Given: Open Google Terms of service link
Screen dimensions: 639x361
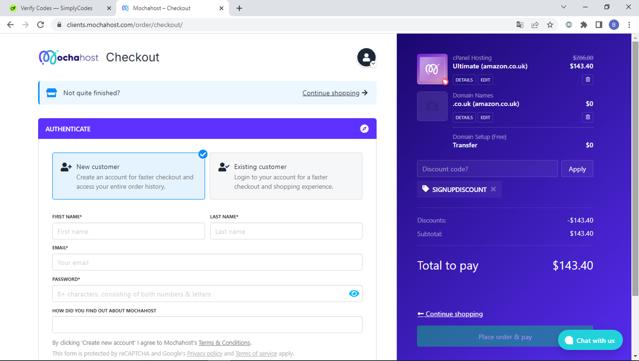Looking at the screenshot, I should pos(256,354).
